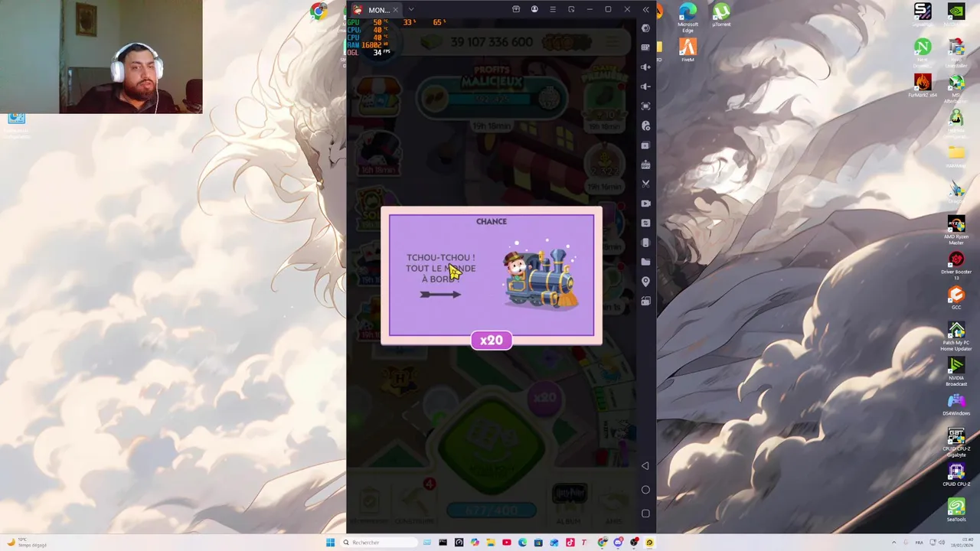Show hidden system tray icons chevron

tap(893, 543)
